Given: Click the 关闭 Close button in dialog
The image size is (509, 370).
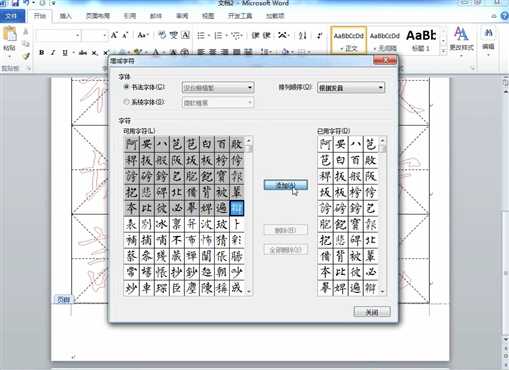Looking at the screenshot, I should point(372,312).
